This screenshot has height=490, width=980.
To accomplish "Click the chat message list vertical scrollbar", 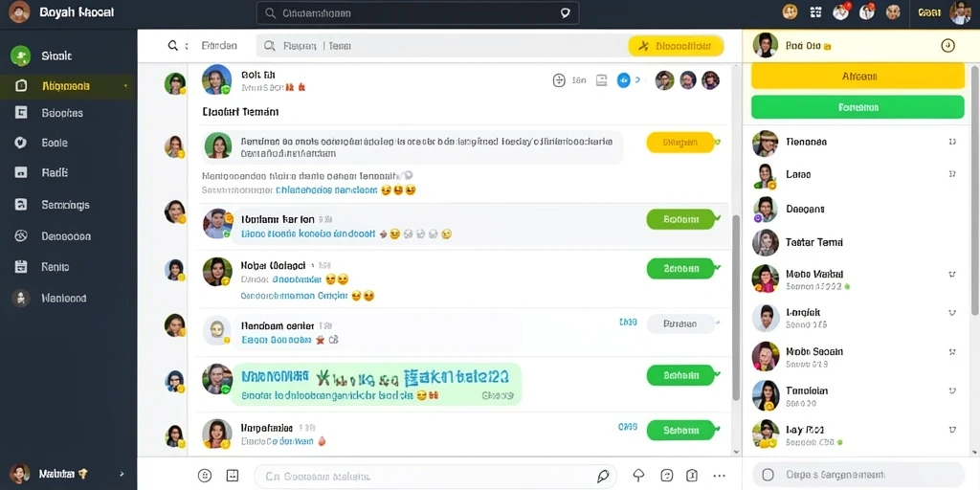I will coord(736,307).
